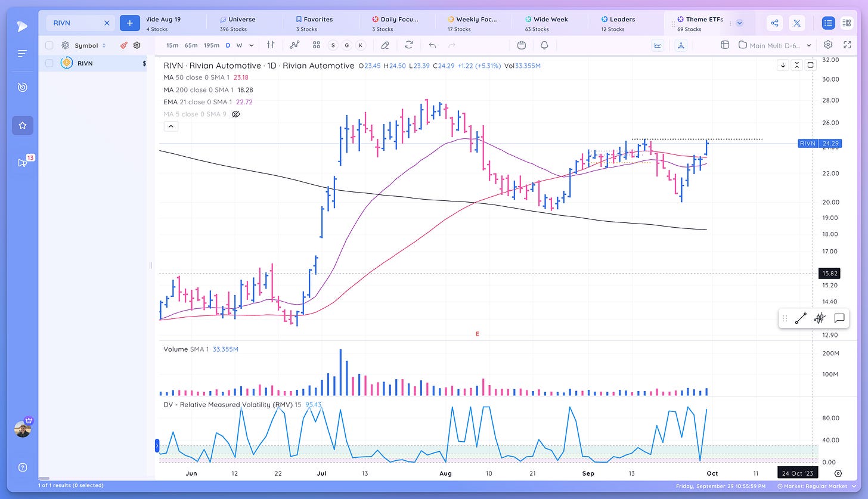Expand the timeframe dropdown chevron

pos(252,45)
